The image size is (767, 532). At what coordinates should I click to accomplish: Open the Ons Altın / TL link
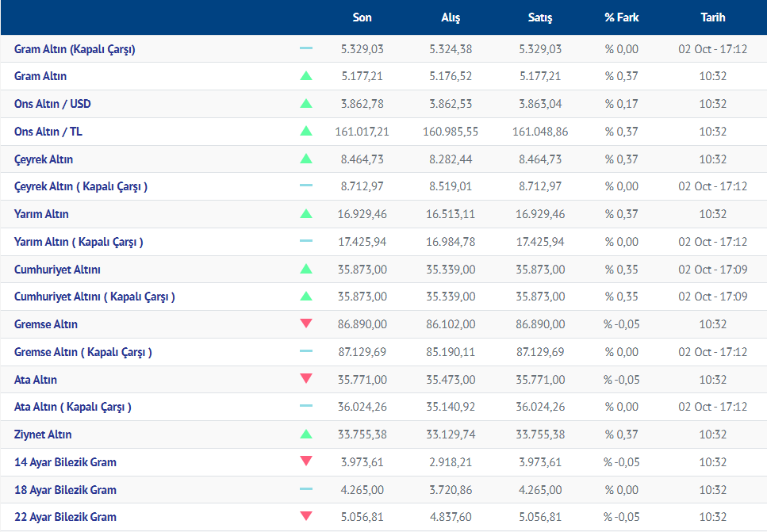tap(48, 132)
